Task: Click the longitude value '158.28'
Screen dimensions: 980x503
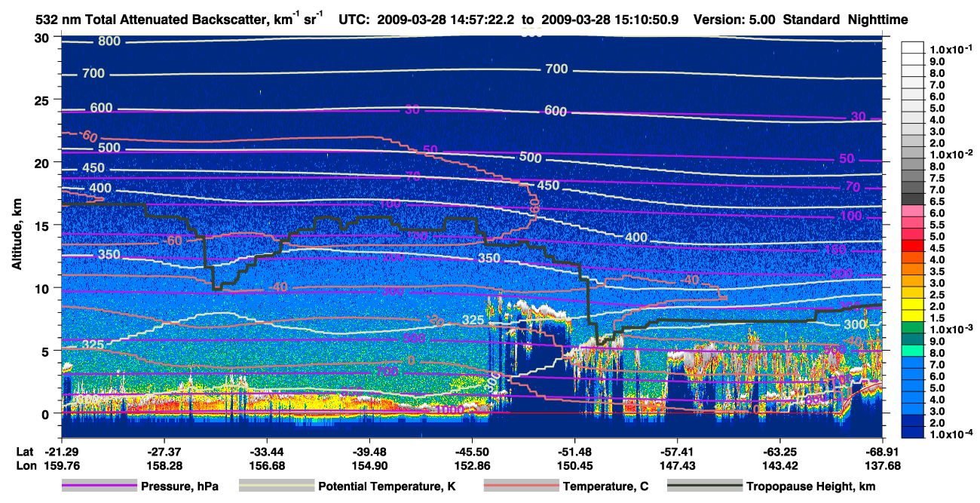Action: pos(164,465)
